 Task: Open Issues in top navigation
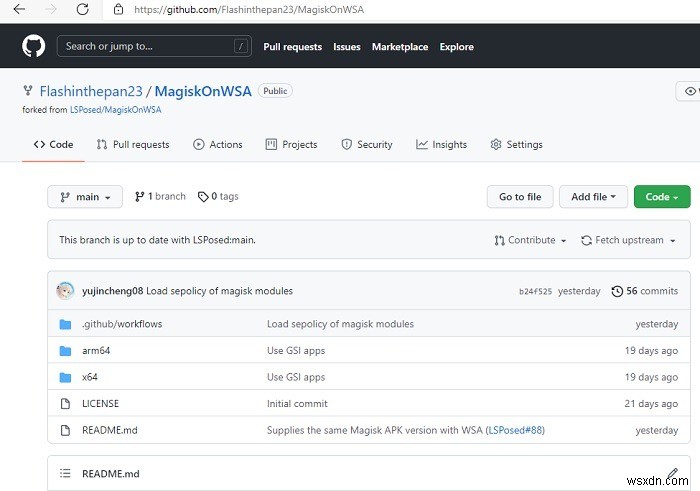click(347, 47)
